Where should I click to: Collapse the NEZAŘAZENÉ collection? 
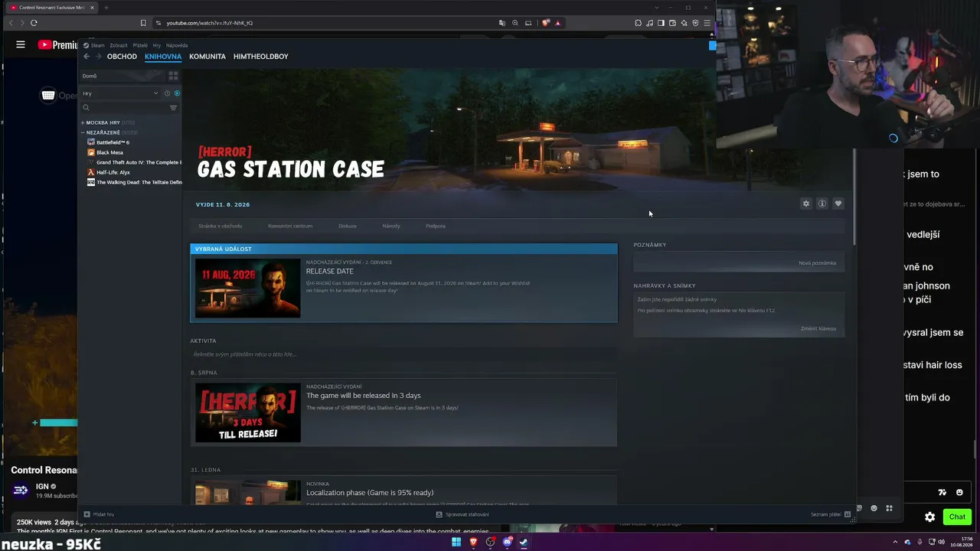point(109,132)
